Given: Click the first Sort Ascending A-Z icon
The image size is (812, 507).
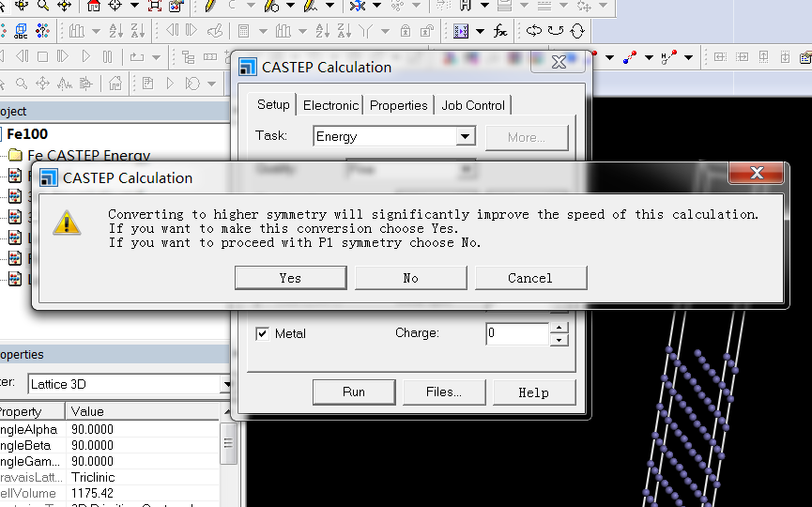Looking at the screenshot, I should tap(116, 31).
